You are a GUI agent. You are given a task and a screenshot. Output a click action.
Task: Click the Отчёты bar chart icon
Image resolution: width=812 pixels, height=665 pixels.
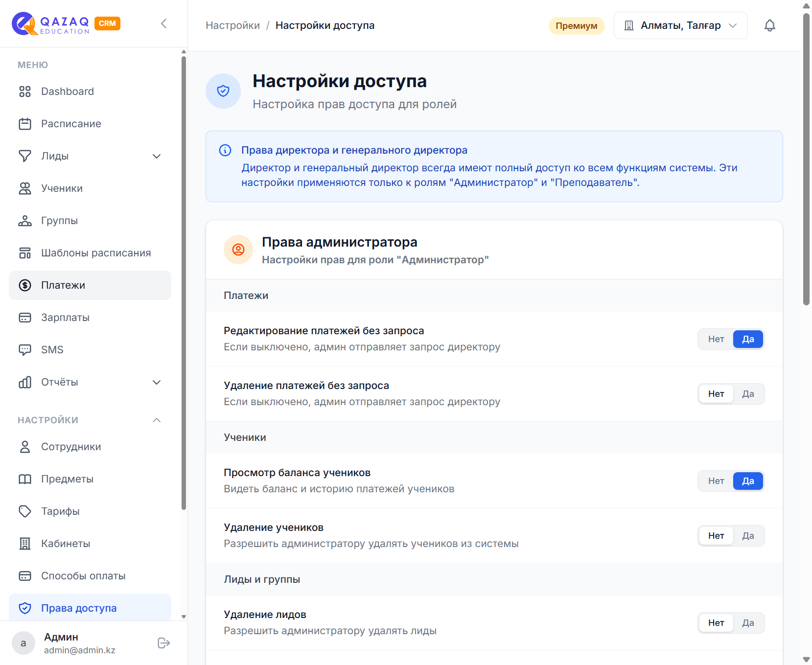pyautogui.click(x=25, y=382)
